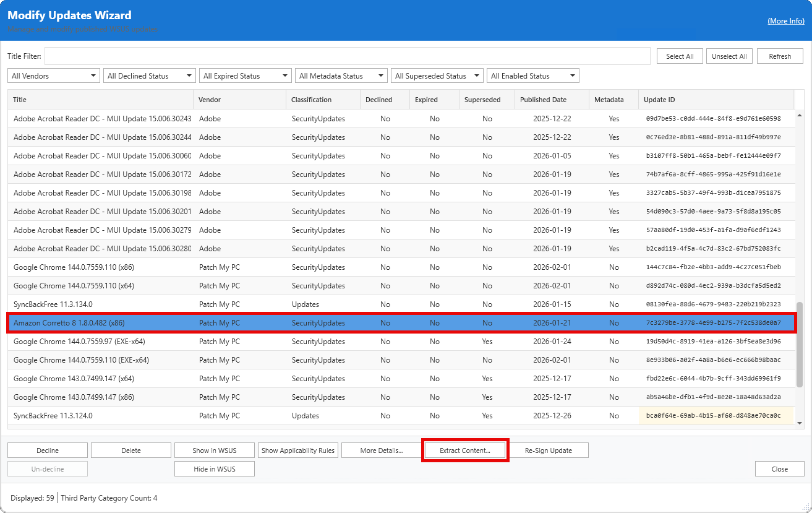
Task: Open the More Info link
Action: click(785, 21)
